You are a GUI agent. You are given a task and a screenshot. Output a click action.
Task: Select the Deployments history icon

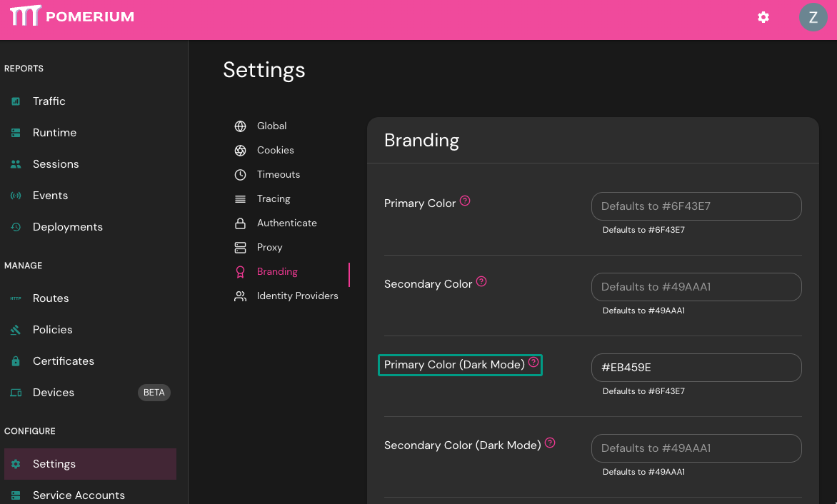click(16, 226)
